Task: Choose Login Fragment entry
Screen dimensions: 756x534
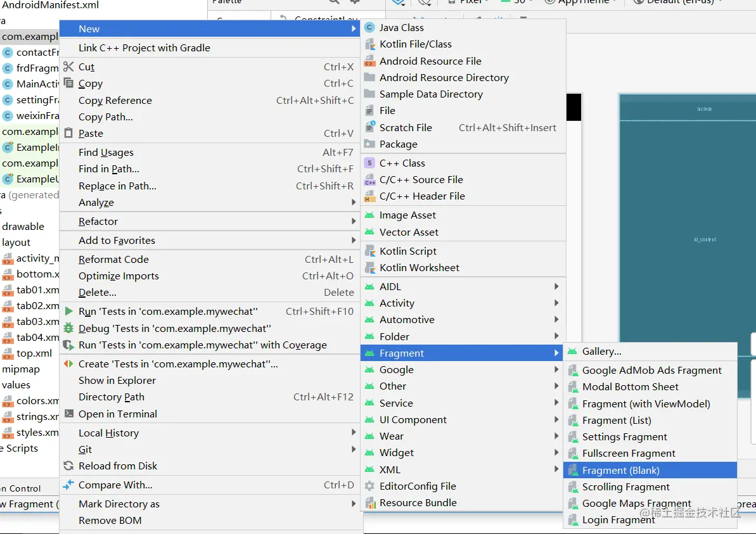Action: coord(650,520)
